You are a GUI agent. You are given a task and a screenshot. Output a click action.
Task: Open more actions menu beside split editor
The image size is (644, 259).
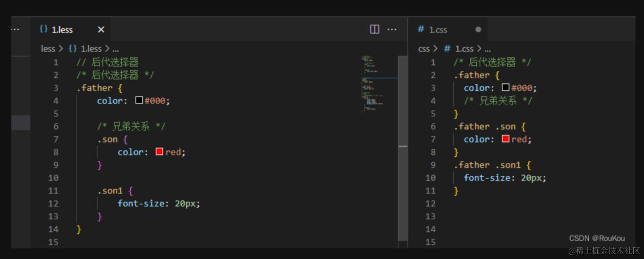(392, 29)
